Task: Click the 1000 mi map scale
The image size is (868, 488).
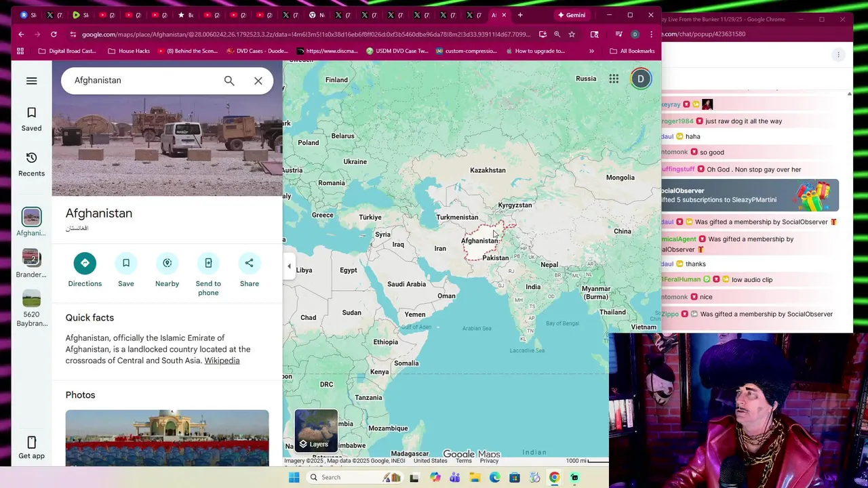Action: (587, 461)
